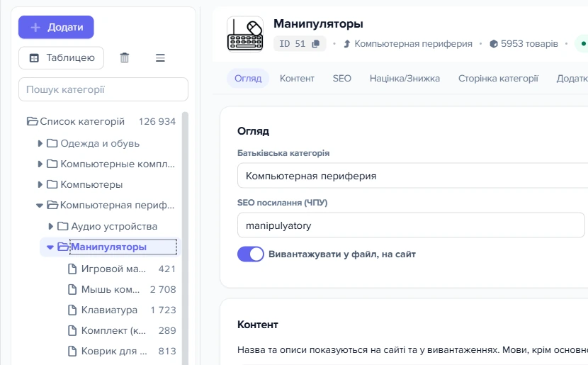Open the Націнка/Знижка tab
Viewport: 588px width, 365px height.
tap(405, 79)
